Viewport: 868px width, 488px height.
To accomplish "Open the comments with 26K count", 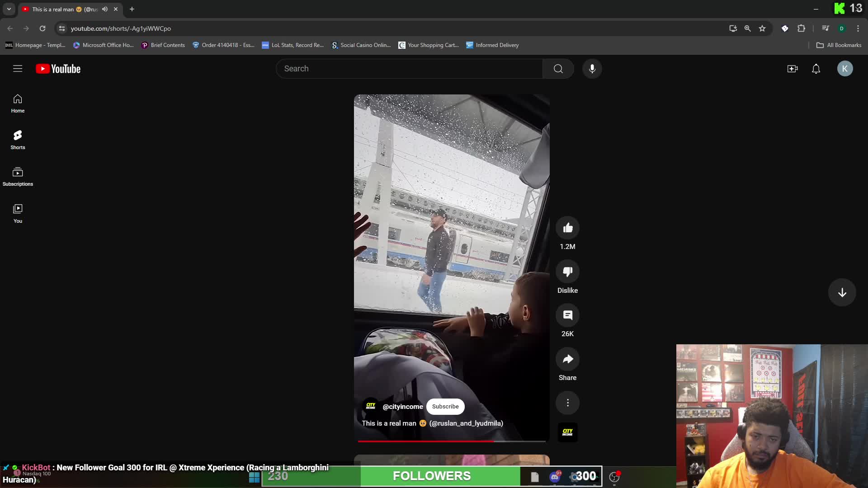I will 568,315.
